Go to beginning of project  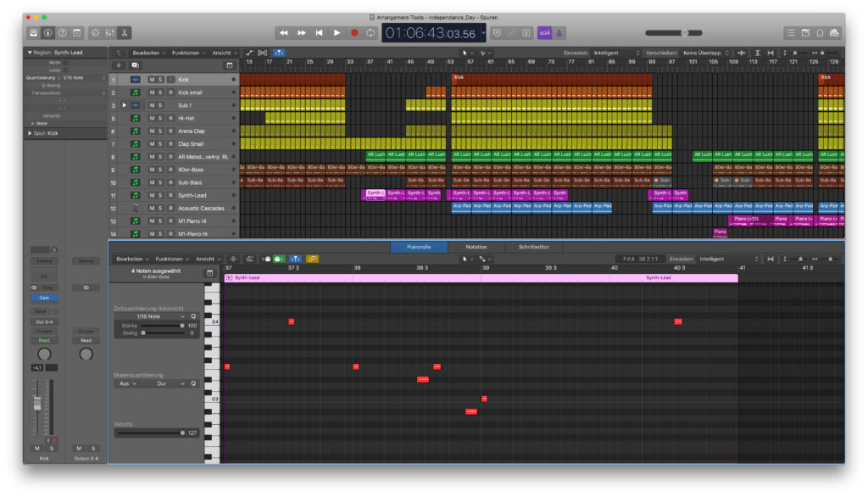click(319, 33)
